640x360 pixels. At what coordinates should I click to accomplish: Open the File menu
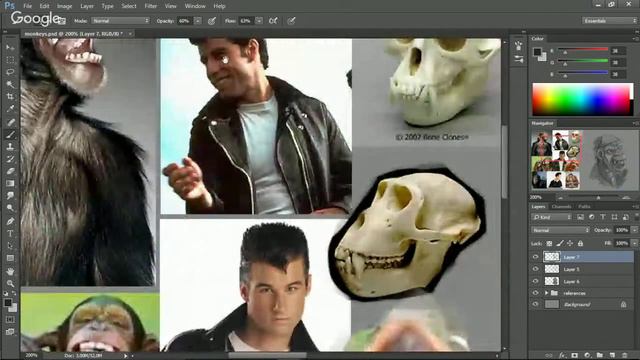click(x=27, y=6)
